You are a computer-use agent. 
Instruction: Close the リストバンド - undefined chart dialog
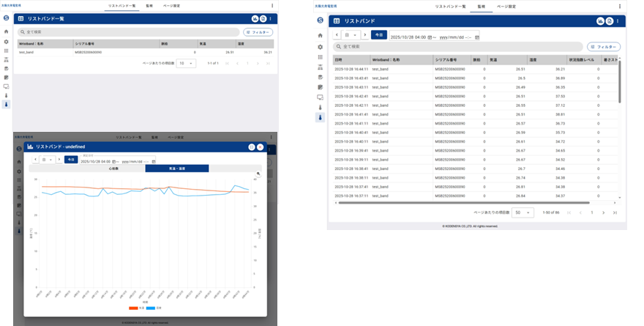click(261, 147)
